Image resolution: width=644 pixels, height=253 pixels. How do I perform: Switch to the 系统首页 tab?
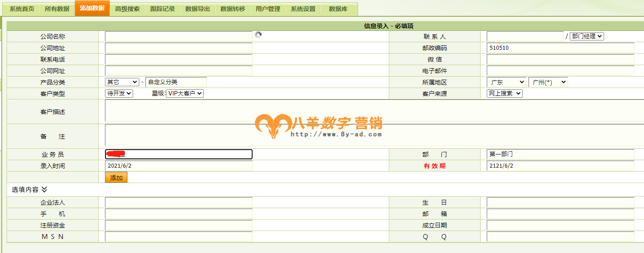point(22,9)
